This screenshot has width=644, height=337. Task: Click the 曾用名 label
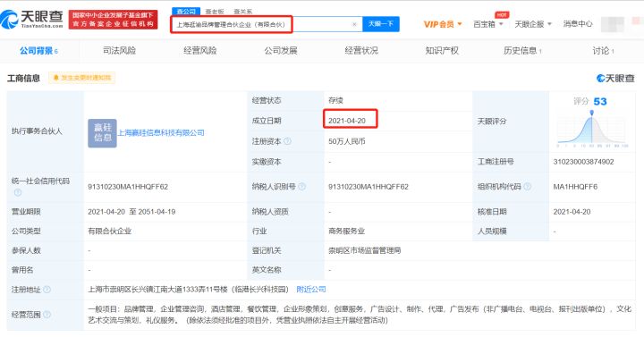22,270
